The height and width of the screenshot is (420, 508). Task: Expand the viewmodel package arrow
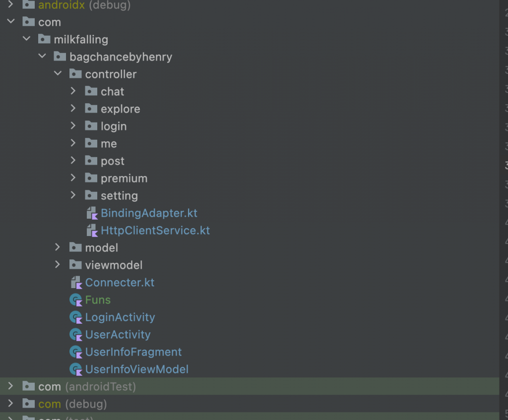pyautogui.click(x=58, y=265)
